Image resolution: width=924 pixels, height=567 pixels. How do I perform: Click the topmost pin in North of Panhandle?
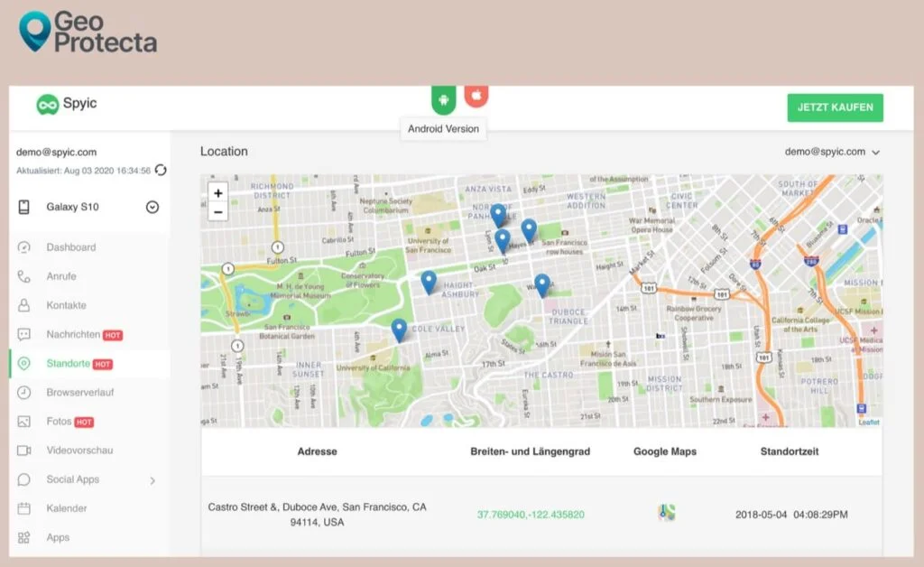click(x=498, y=215)
